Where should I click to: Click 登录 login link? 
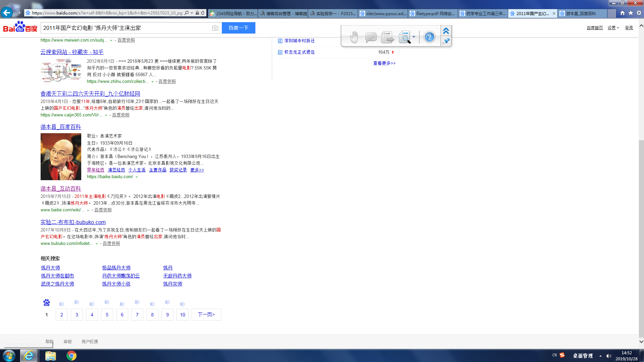coord(629,28)
